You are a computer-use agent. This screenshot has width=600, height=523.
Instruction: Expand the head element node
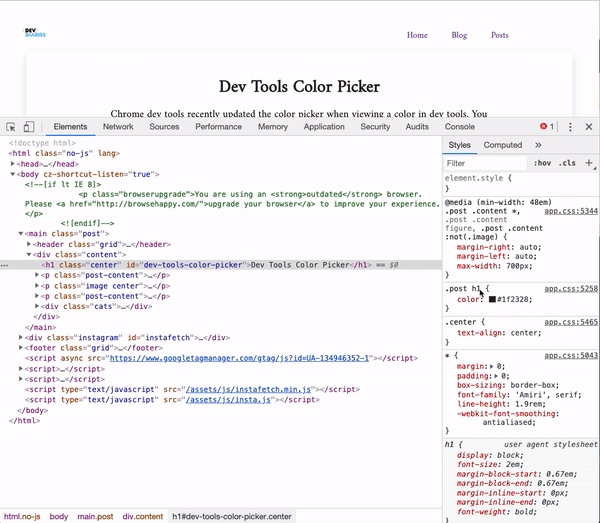coord(12,164)
